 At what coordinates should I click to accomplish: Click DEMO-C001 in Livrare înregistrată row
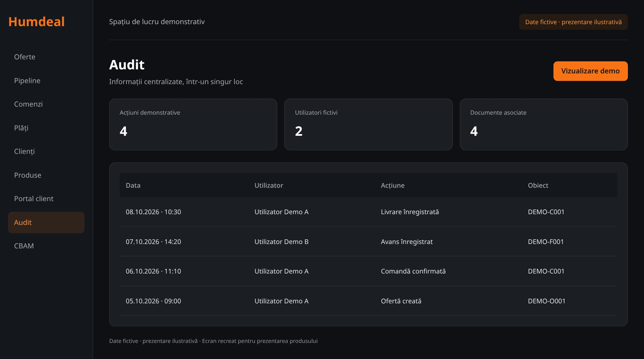(x=546, y=212)
